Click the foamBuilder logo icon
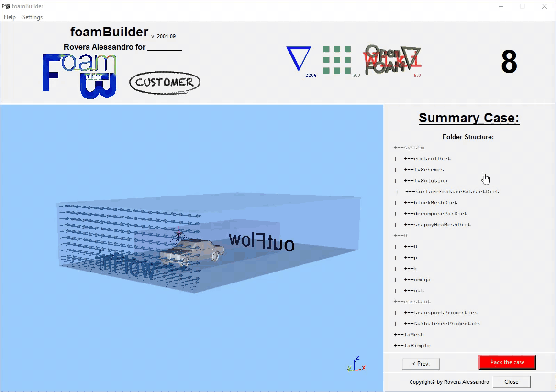Viewport: 556px width, 392px height. [x=79, y=76]
